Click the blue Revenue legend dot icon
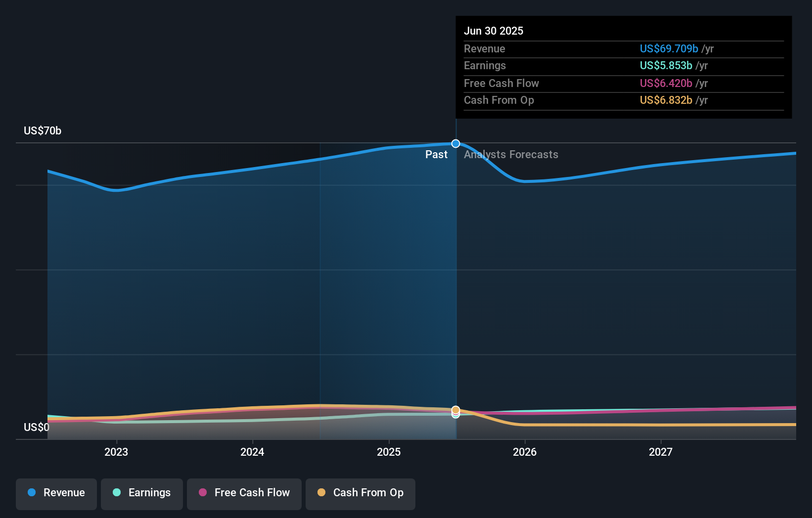This screenshot has height=518, width=812. pyautogui.click(x=31, y=493)
